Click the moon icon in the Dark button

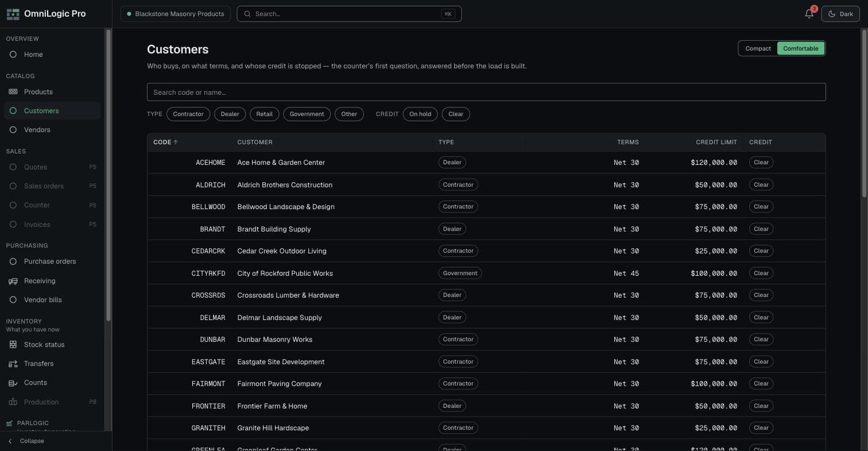(831, 14)
